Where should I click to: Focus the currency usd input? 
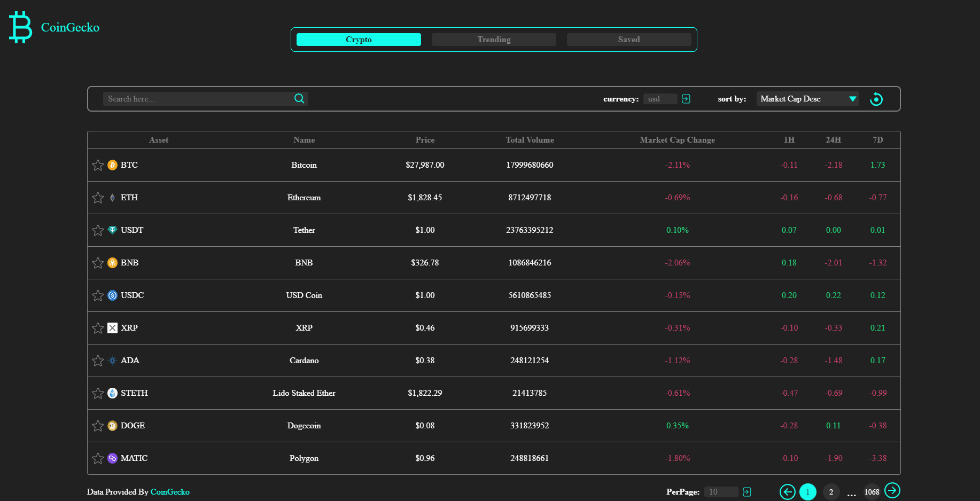(660, 99)
